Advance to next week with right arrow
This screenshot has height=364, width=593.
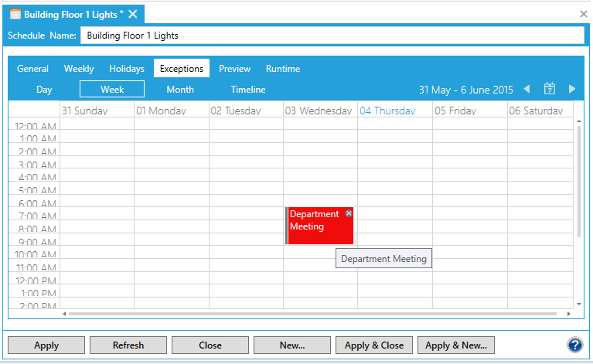click(x=572, y=89)
